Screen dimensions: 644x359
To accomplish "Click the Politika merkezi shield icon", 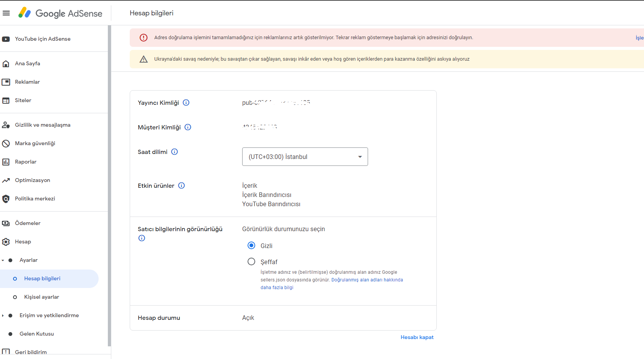I will coord(6,199).
